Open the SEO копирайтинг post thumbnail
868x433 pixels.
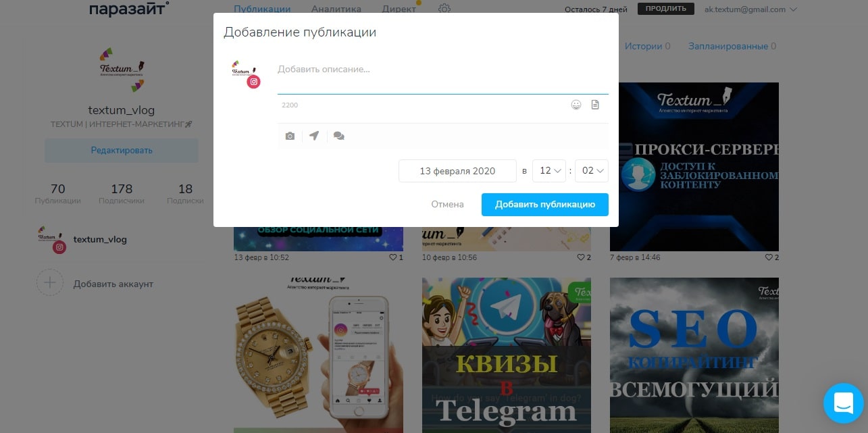click(x=694, y=355)
